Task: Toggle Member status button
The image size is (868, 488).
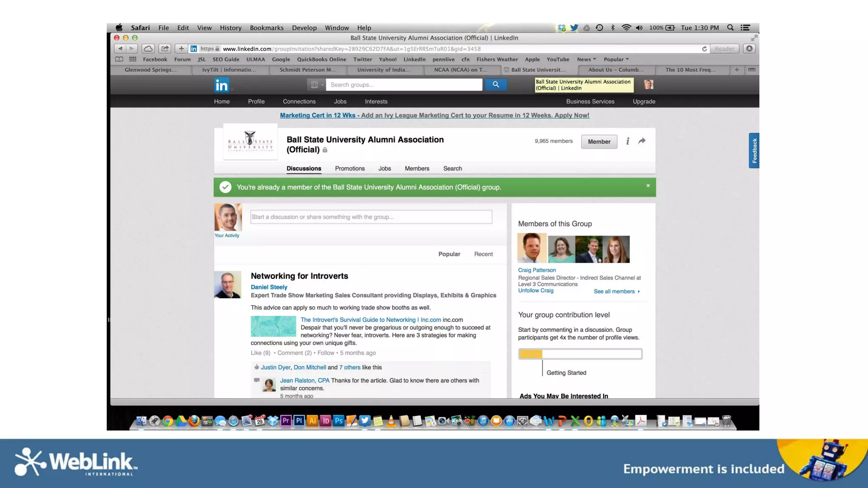Action: pyautogui.click(x=599, y=141)
